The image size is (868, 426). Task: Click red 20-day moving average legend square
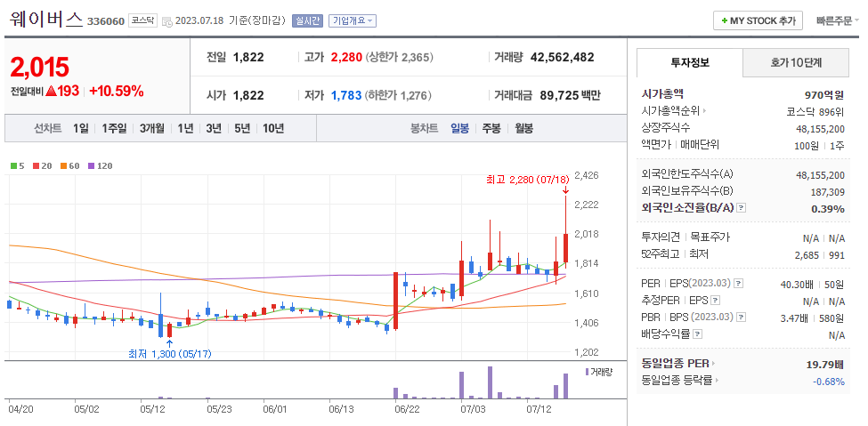point(36,165)
